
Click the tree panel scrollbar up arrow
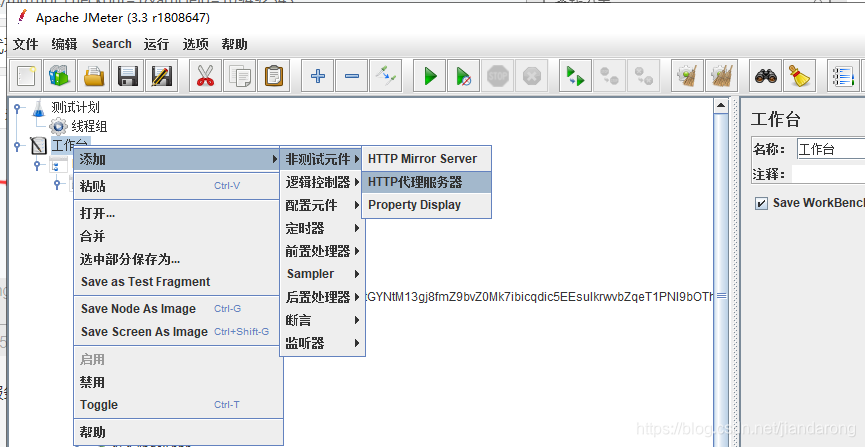pyautogui.click(x=720, y=105)
